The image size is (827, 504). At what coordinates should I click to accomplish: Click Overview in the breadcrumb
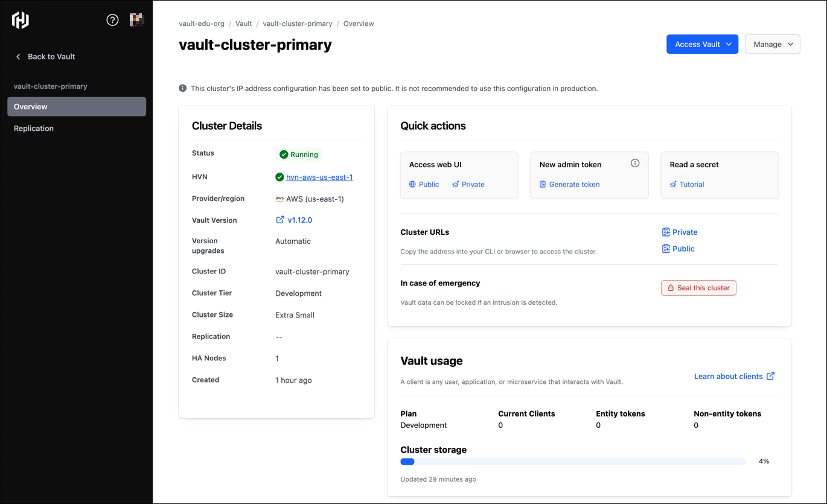pos(359,24)
